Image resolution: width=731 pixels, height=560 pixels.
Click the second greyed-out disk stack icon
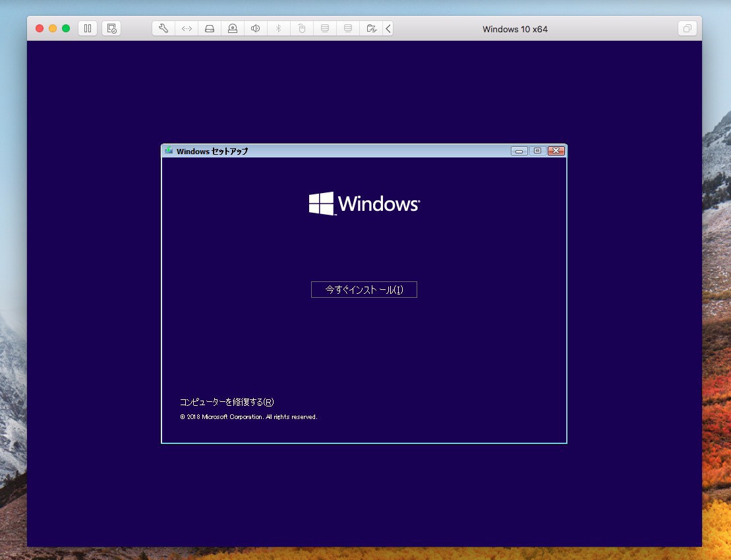[x=348, y=28]
